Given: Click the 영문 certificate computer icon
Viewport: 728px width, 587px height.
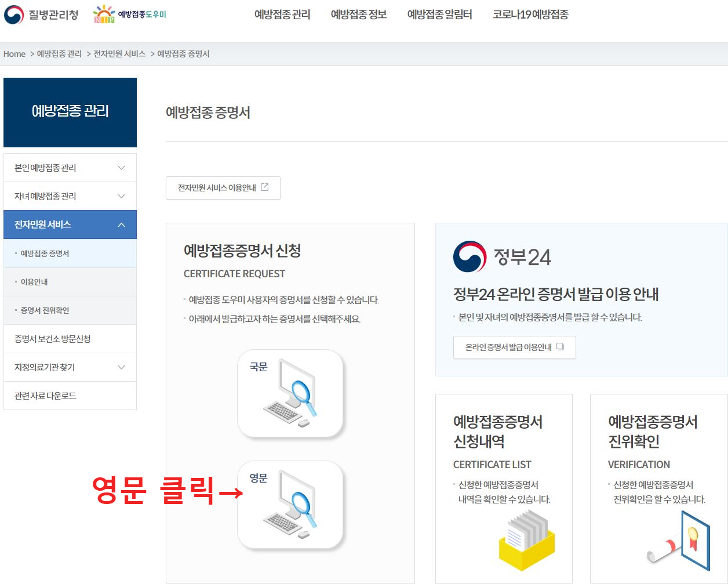Looking at the screenshot, I should 290,505.
